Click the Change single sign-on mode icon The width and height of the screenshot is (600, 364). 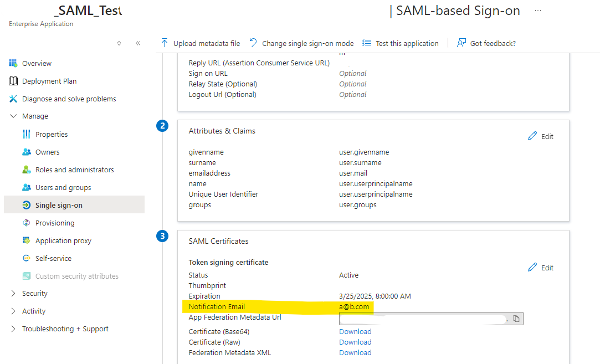tap(254, 43)
